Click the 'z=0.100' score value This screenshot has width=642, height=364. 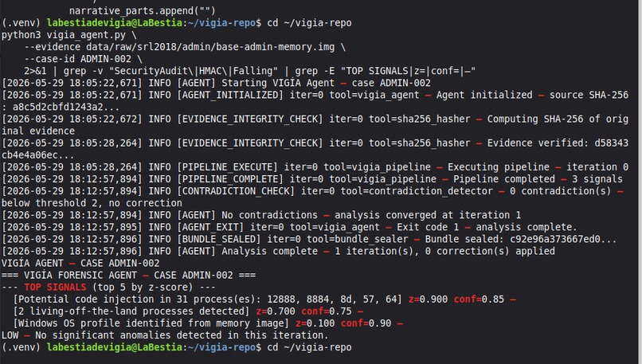315,323
